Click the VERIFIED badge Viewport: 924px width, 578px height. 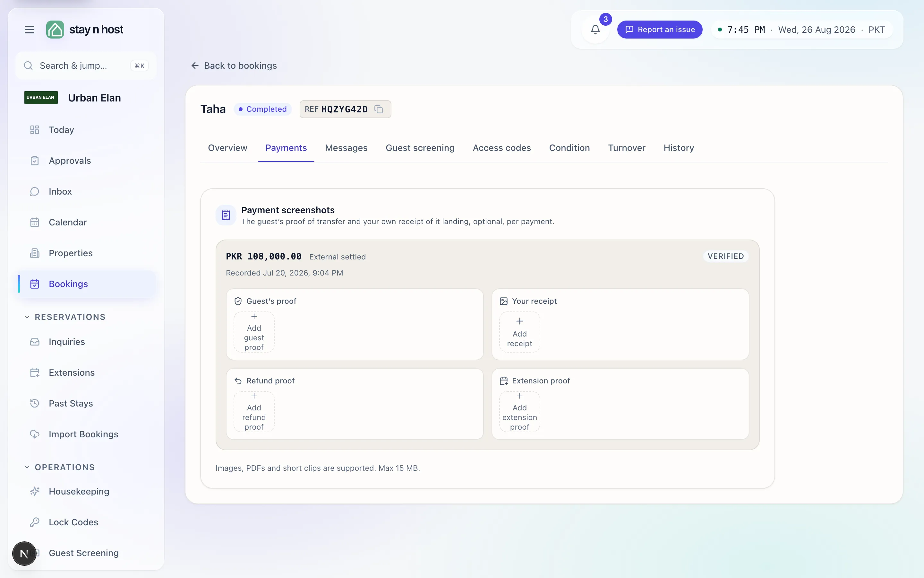click(726, 256)
